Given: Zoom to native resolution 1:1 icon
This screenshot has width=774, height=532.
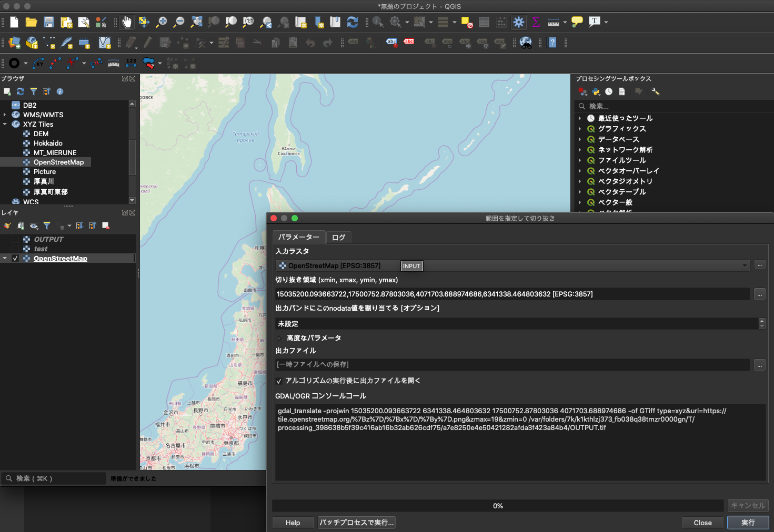Looking at the screenshot, I should [248, 22].
